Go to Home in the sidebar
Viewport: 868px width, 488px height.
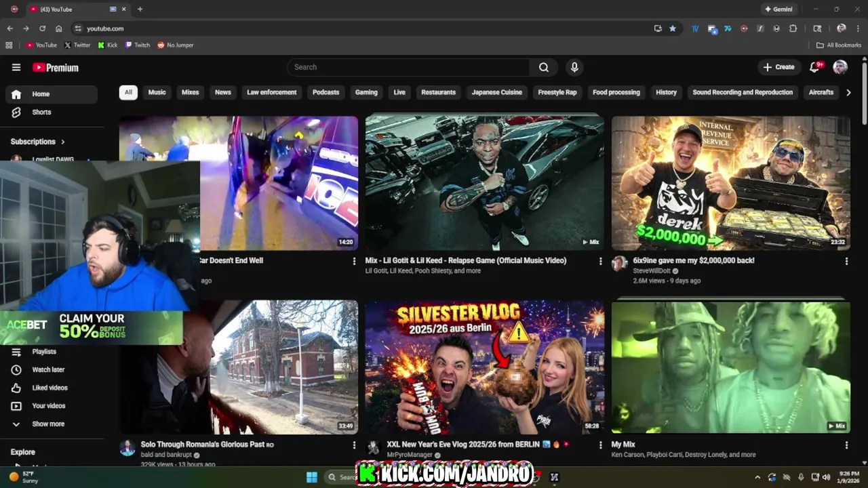(52, 94)
